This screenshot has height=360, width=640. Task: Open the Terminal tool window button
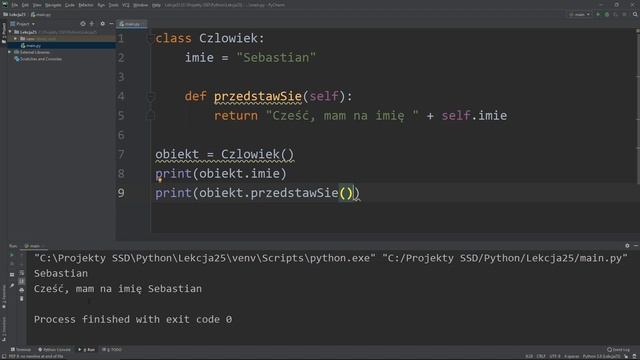[x=20, y=350]
